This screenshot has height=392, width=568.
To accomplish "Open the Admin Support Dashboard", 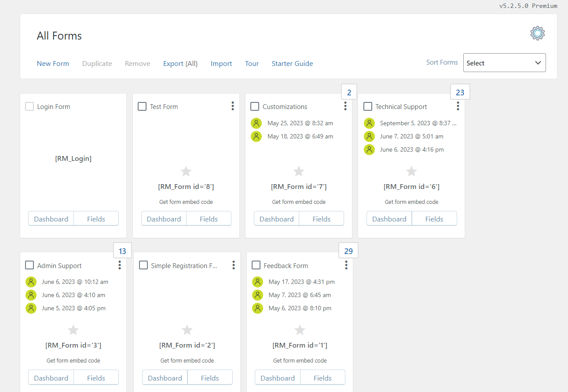I will [51, 377].
